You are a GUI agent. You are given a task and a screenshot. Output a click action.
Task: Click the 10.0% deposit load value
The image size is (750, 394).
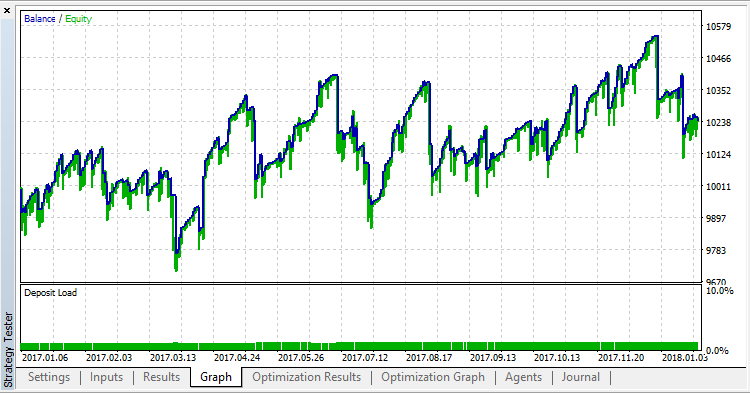tap(719, 291)
